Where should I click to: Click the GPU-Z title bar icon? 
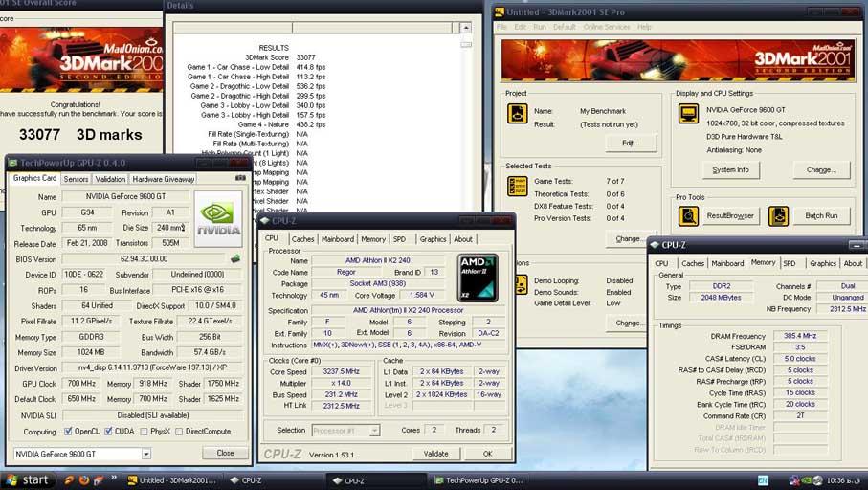(13, 163)
